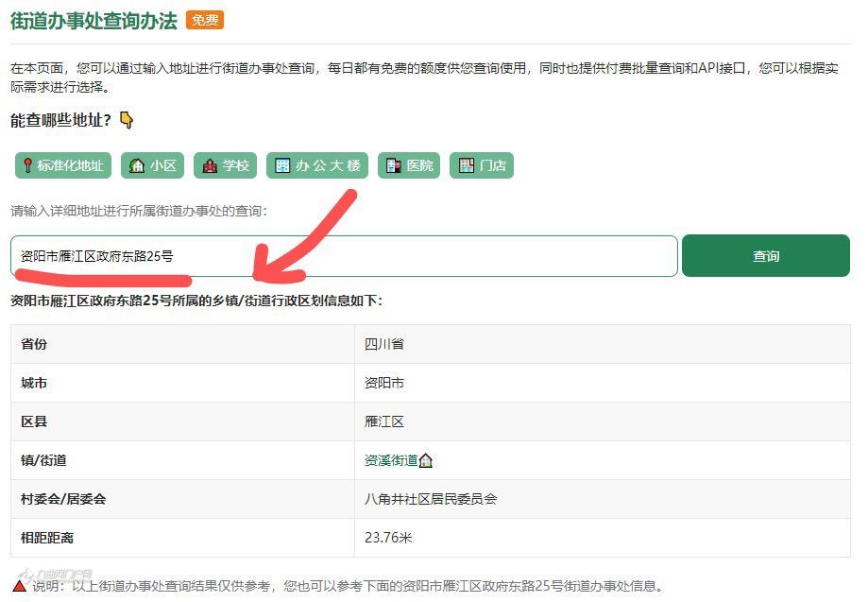The image size is (868, 602).
Task: Click the red warning triangle icon
Action: tap(20, 585)
